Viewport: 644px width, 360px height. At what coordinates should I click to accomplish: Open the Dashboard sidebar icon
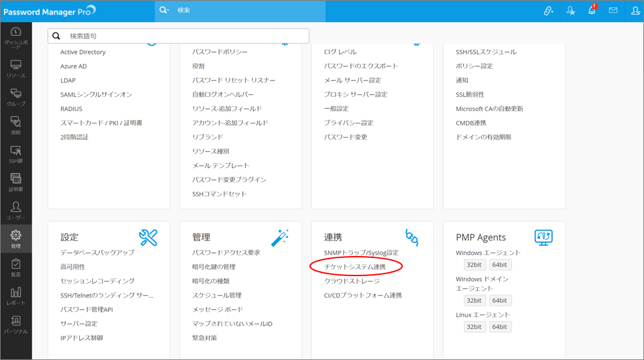point(16,38)
